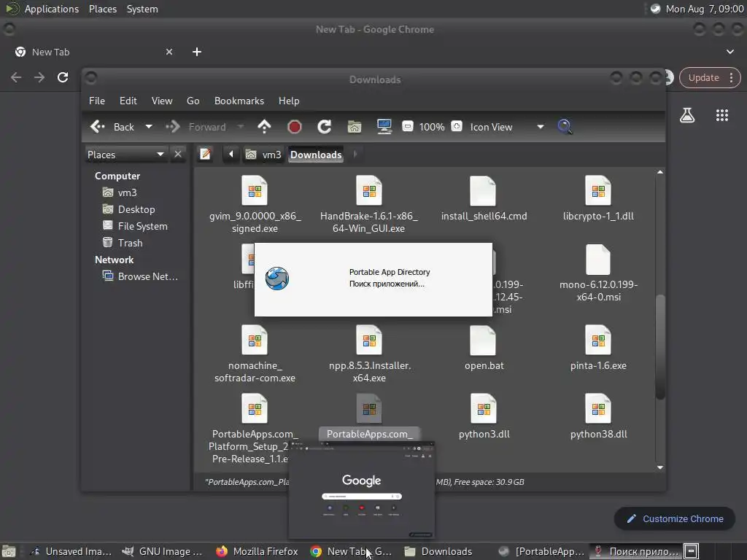The image size is (747, 560).
Task: Select the python38.dll file icon
Action: pos(598,409)
